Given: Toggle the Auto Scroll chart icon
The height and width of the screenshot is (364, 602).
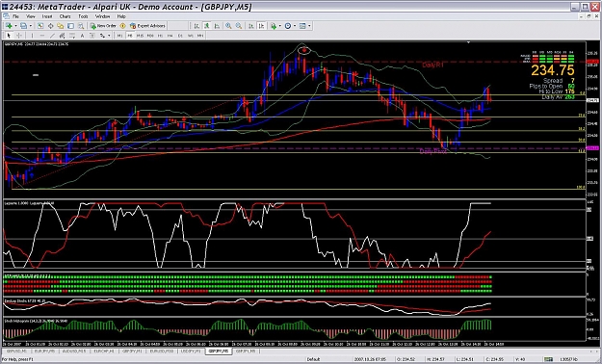Looking at the screenshot, I should pyautogui.click(x=251, y=26).
